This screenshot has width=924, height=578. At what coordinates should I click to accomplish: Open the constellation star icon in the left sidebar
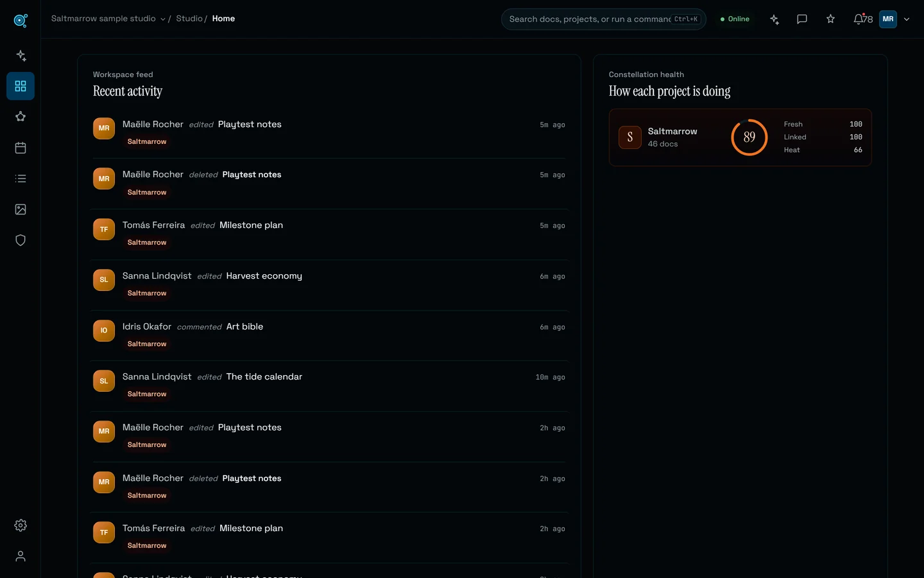(21, 117)
